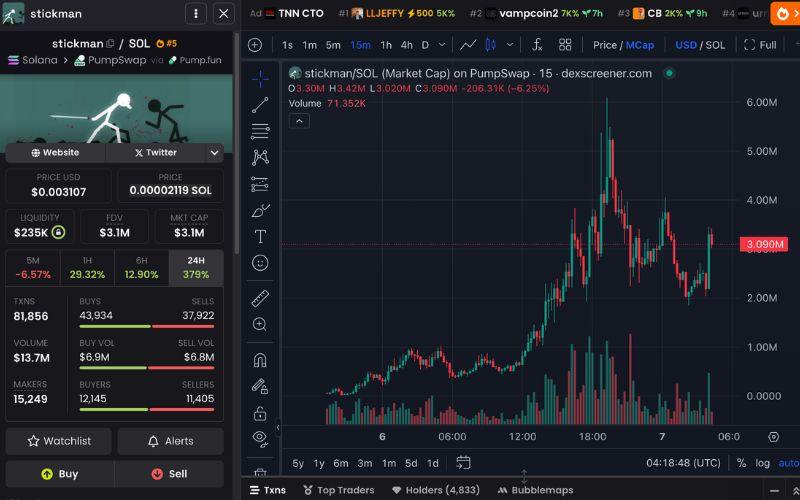Open the Txns tab
The width and height of the screenshot is (800, 500).
(x=267, y=490)
